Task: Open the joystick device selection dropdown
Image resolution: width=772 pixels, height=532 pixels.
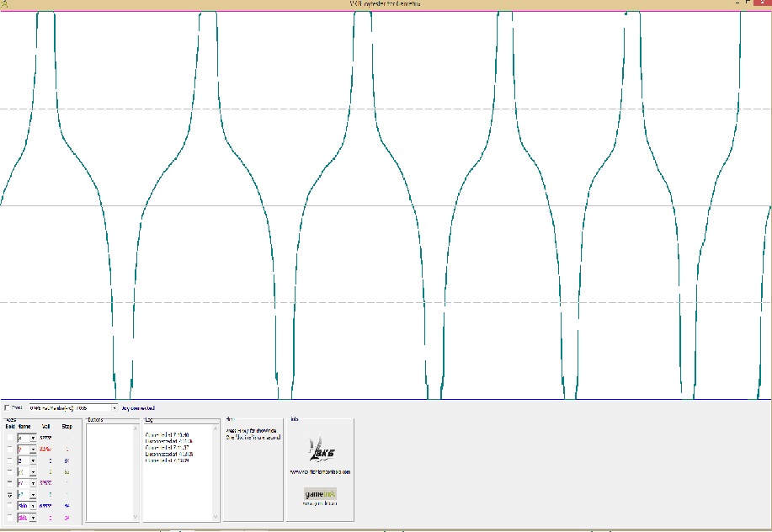Action: [114, 408]
